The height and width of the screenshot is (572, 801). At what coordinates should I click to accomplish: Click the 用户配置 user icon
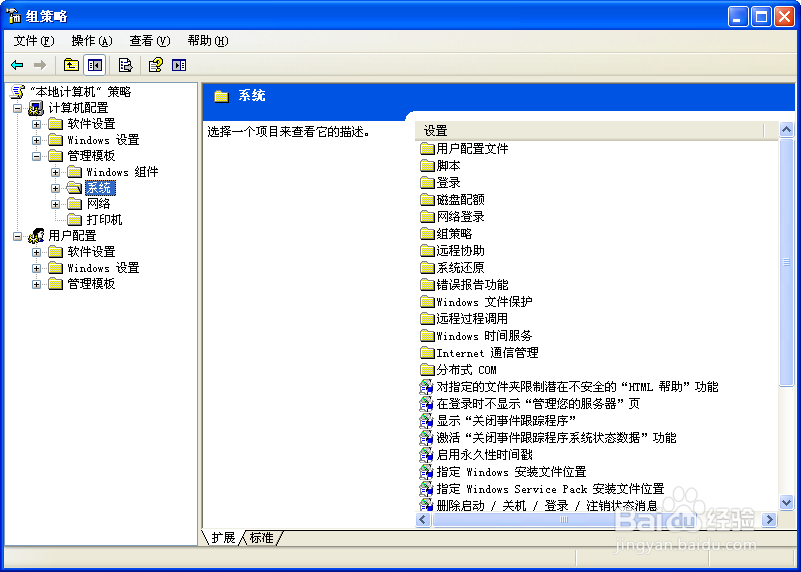click(36, 235)
